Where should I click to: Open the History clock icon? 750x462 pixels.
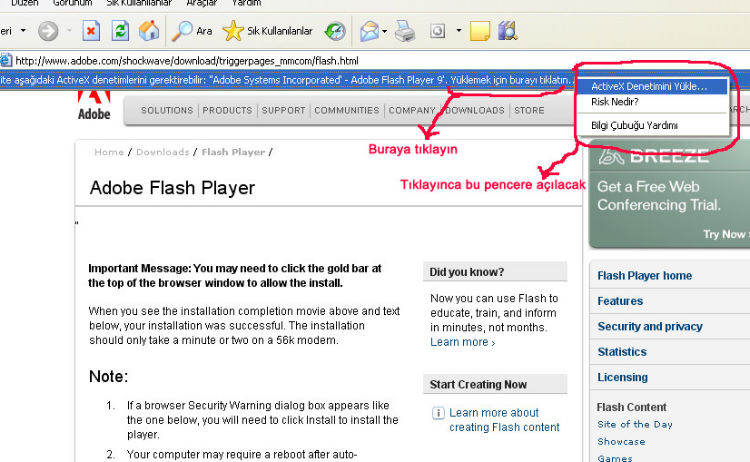click(x=335, y=32)
